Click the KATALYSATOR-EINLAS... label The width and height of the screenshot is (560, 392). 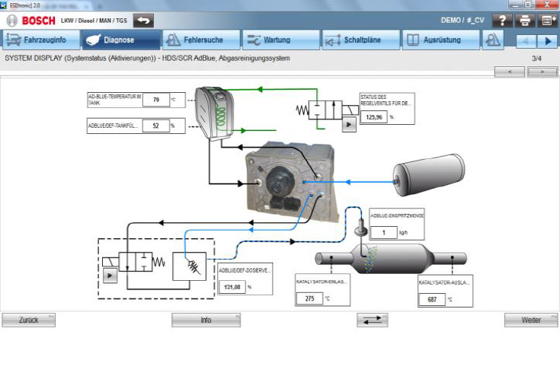(322, 282)
